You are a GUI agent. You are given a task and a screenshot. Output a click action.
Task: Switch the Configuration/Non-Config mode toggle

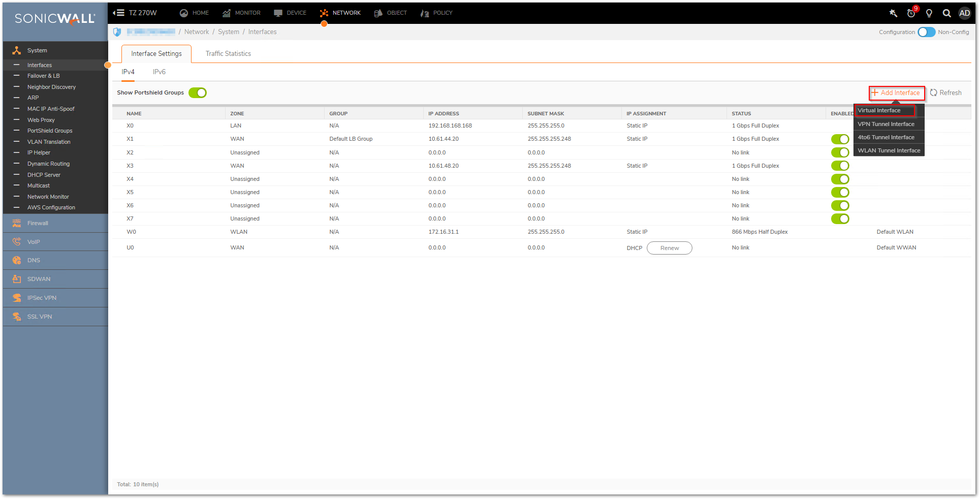click(x=926, y=32)
